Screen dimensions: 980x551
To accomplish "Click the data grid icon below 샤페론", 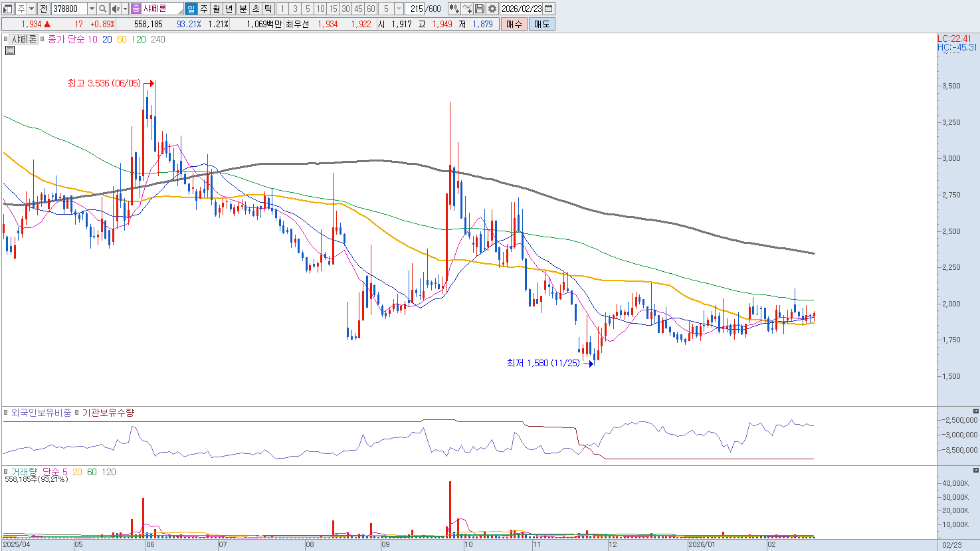I will pos(9,51).
